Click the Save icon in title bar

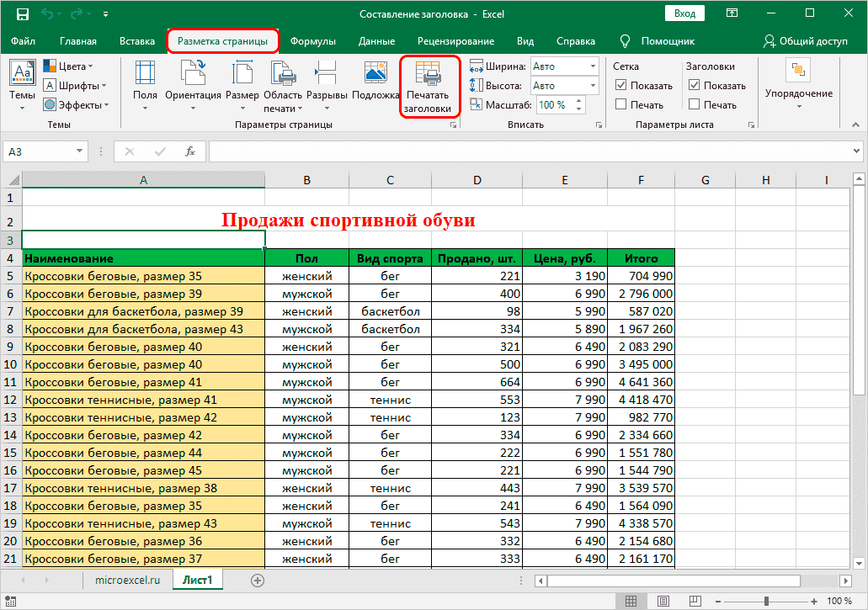point(23,14)
